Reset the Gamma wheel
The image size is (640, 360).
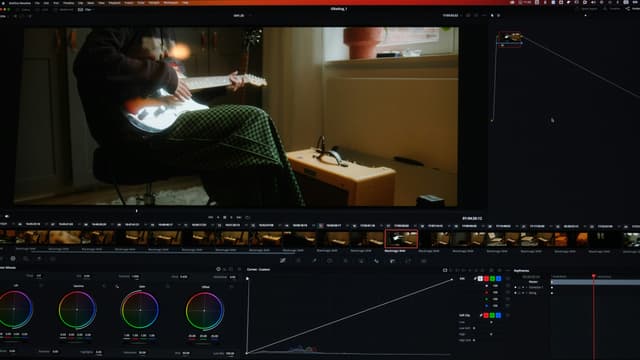[104, 287]
